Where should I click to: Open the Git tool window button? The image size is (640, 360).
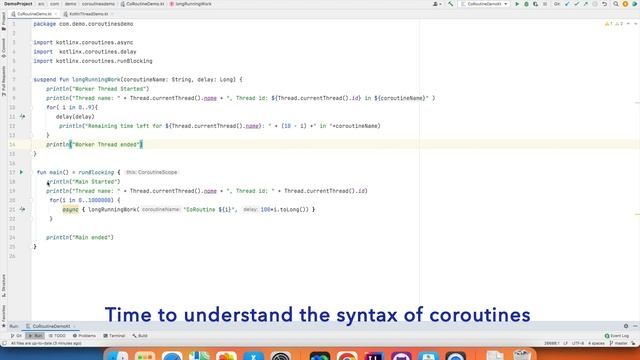[x=16, y=336]
